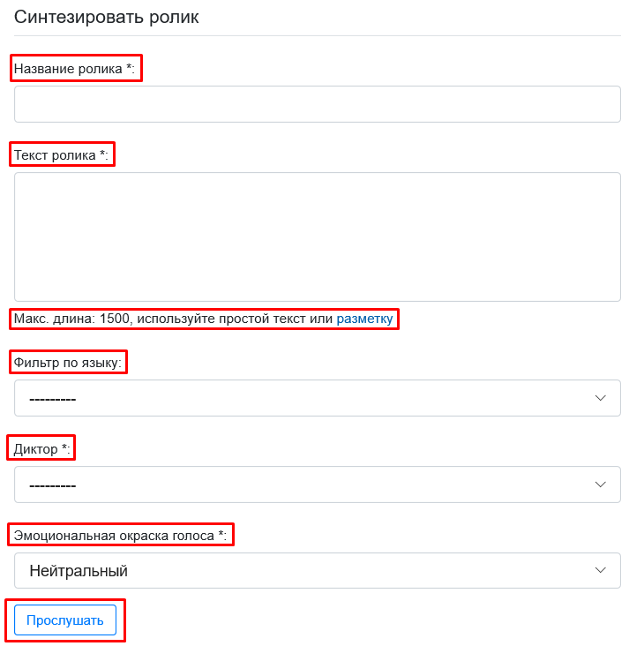
Task: Open the разметку link
Action: pos(364,319)
